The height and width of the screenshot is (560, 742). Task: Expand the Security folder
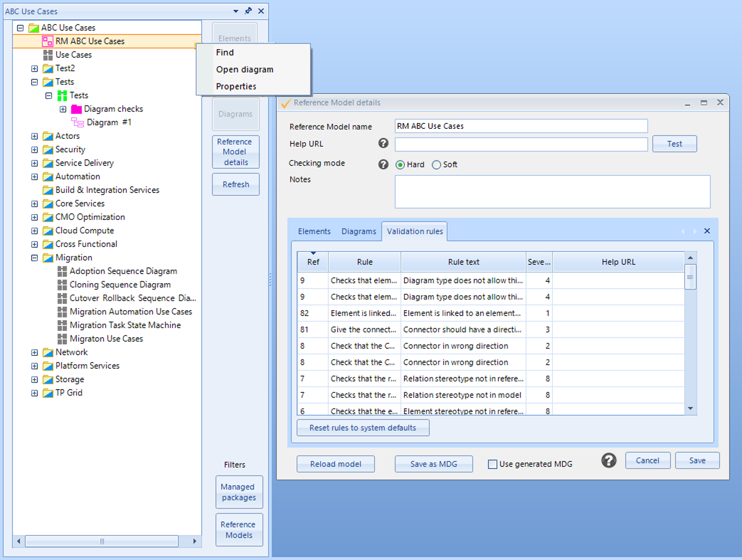click(34, 150)
